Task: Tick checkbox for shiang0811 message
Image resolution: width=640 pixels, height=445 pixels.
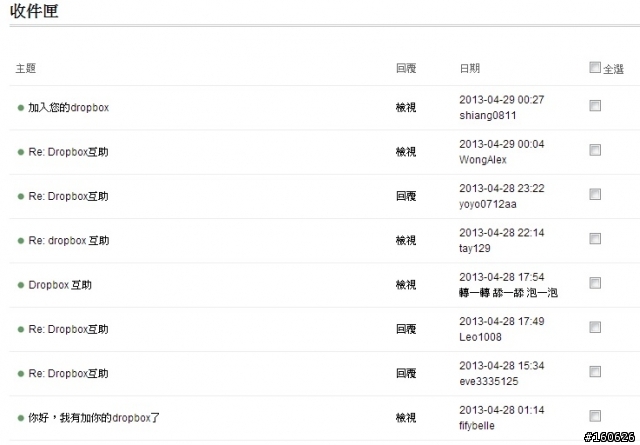Action: (x=595, y=106)
